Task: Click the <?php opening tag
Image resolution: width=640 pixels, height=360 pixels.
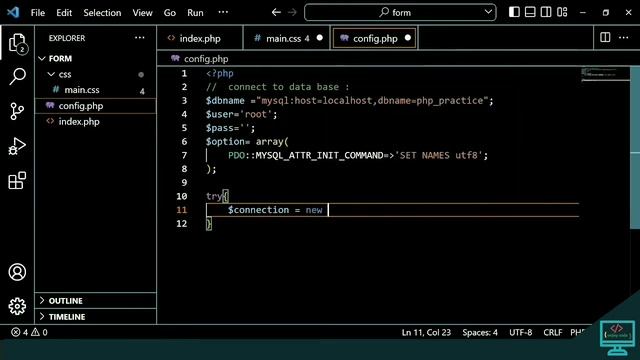Action: (x=220, y=73)
